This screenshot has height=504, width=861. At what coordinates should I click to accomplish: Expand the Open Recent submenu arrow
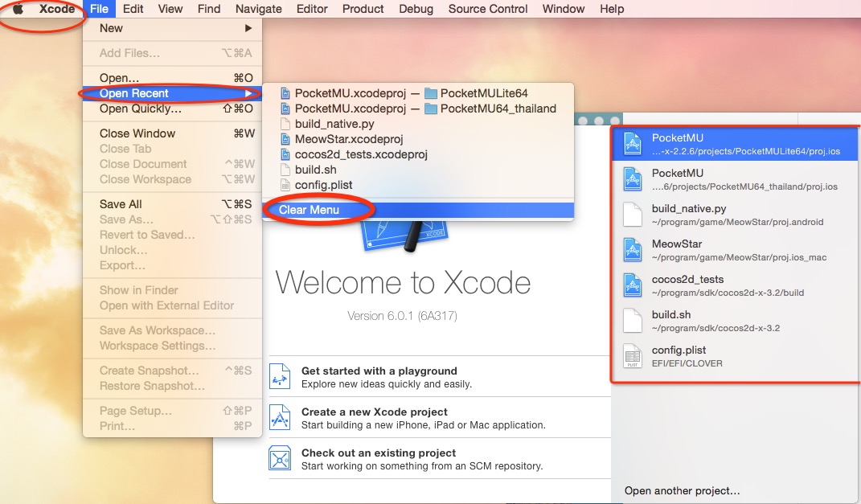click(x=248, y=93)
